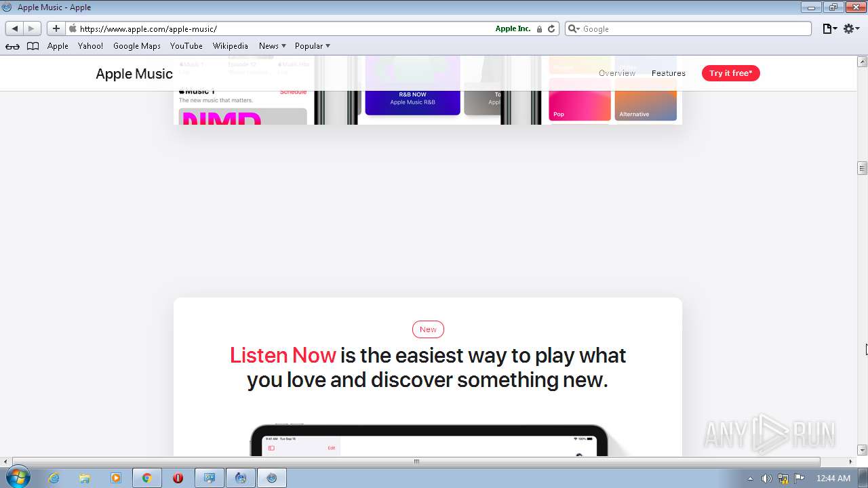Click the lock security icon
Screen dimensions: 868x488
pyautogui.click(x=540, y=29)
